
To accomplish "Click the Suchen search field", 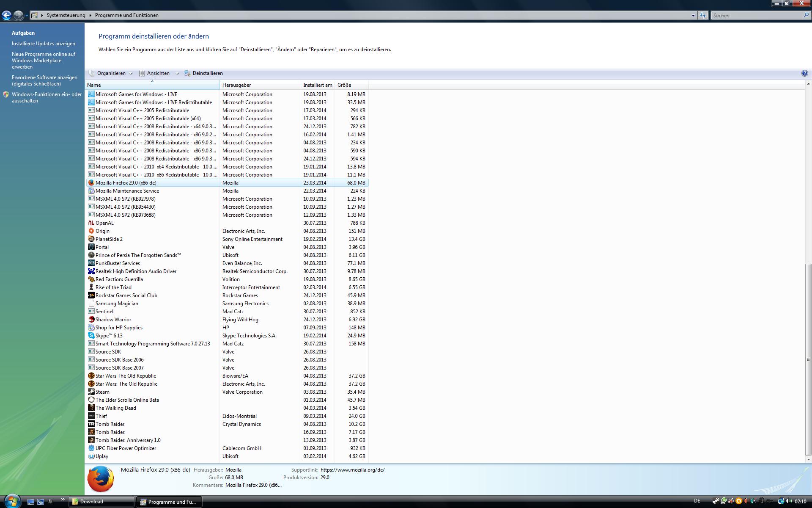I will click(756, 15).
